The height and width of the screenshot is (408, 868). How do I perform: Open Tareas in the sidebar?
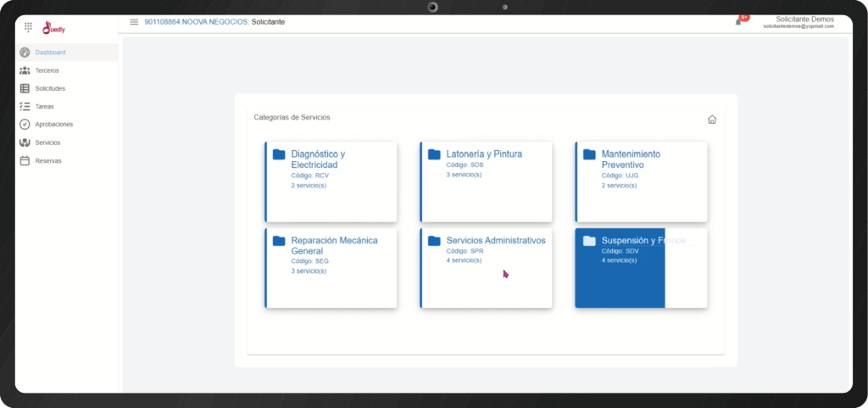click(44, 106)
